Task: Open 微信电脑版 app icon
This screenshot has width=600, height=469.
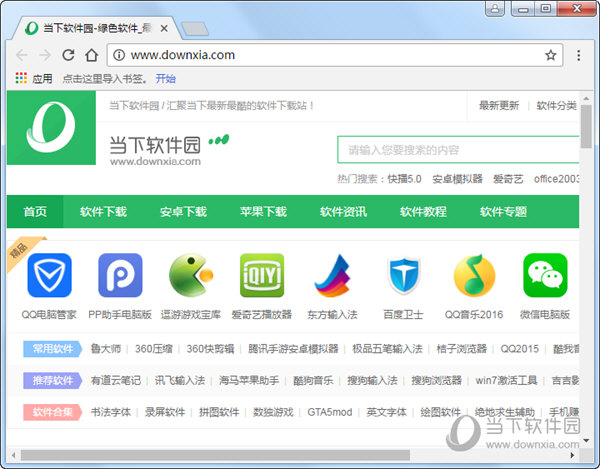Action: [x=545, y=275]
